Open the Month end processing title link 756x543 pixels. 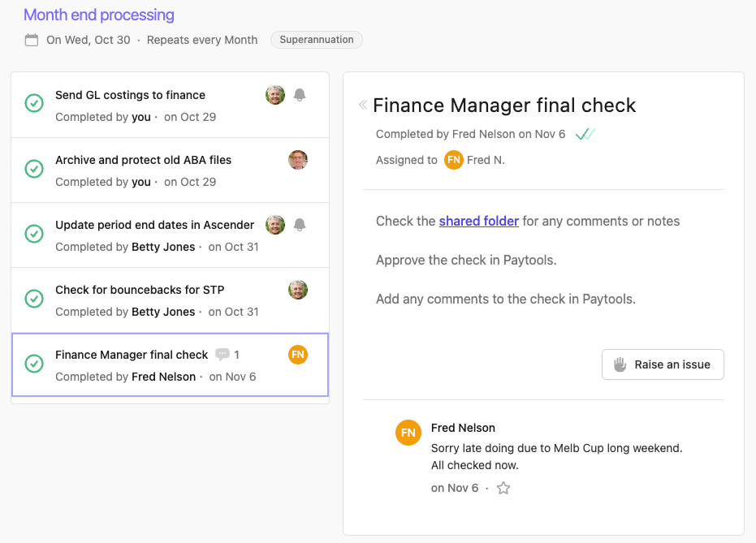point(99,15)
